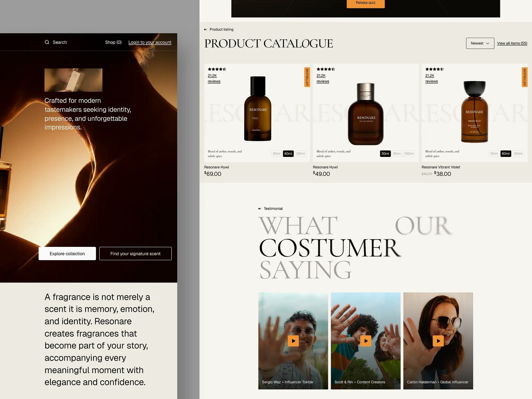Select 60ml size on Resonare Vibrant Violet

(506, 153)
